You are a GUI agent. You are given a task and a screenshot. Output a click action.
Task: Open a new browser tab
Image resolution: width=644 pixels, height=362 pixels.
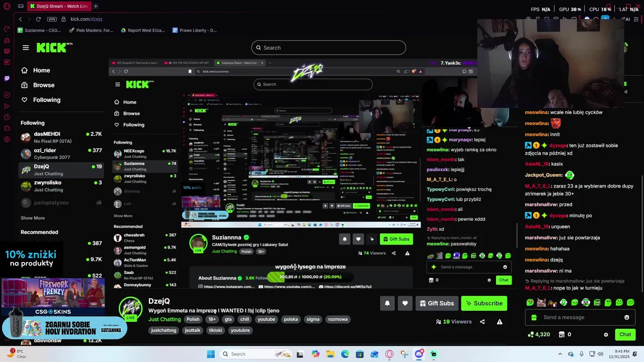point(96,6)
